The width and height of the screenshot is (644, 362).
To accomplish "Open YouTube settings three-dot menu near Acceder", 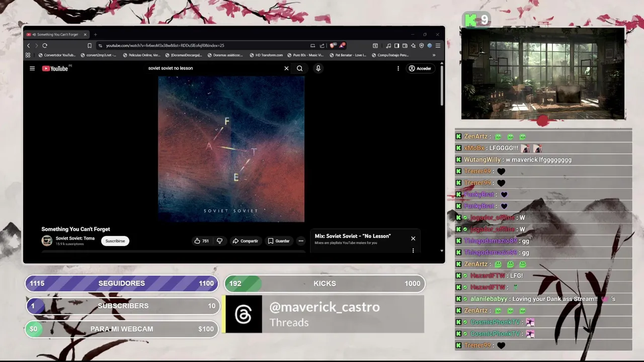I will [398, 68].
